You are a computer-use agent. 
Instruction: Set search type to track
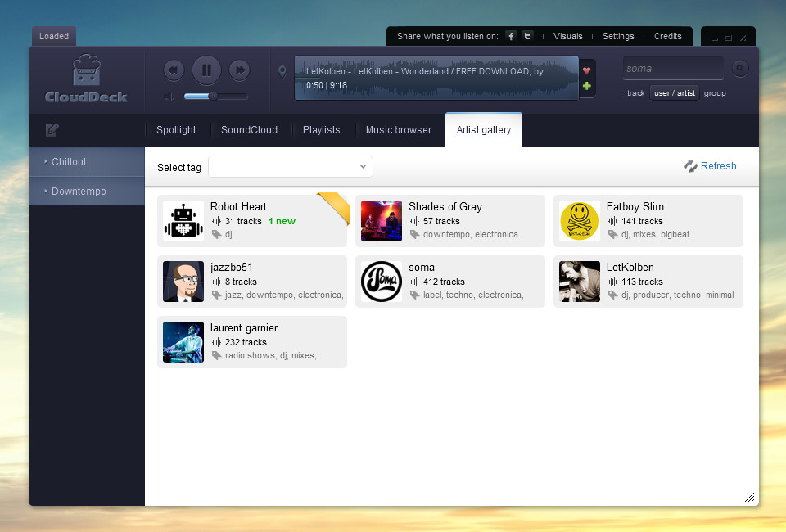pos(635,93)
